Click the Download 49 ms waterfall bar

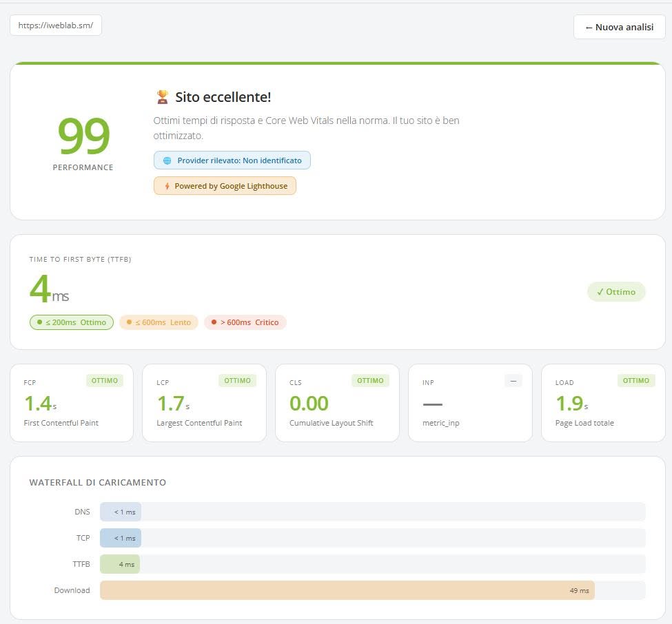click(x=347, y=590)
